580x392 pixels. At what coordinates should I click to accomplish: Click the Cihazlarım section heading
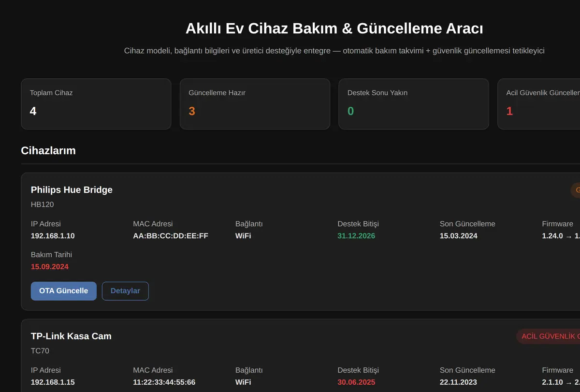48,150
